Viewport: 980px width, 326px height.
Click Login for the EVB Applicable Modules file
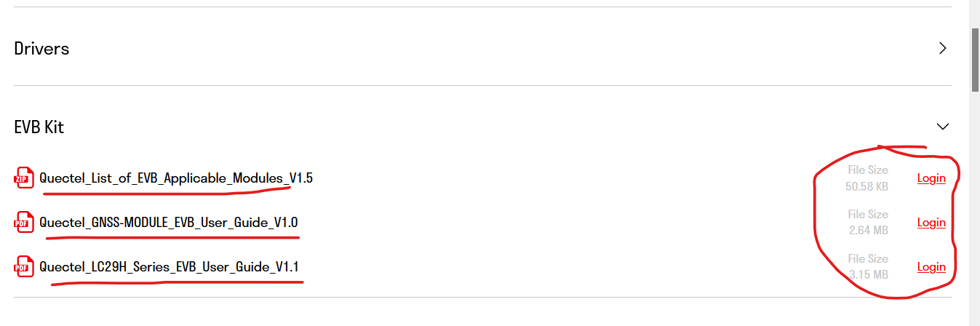pos(931,178)
